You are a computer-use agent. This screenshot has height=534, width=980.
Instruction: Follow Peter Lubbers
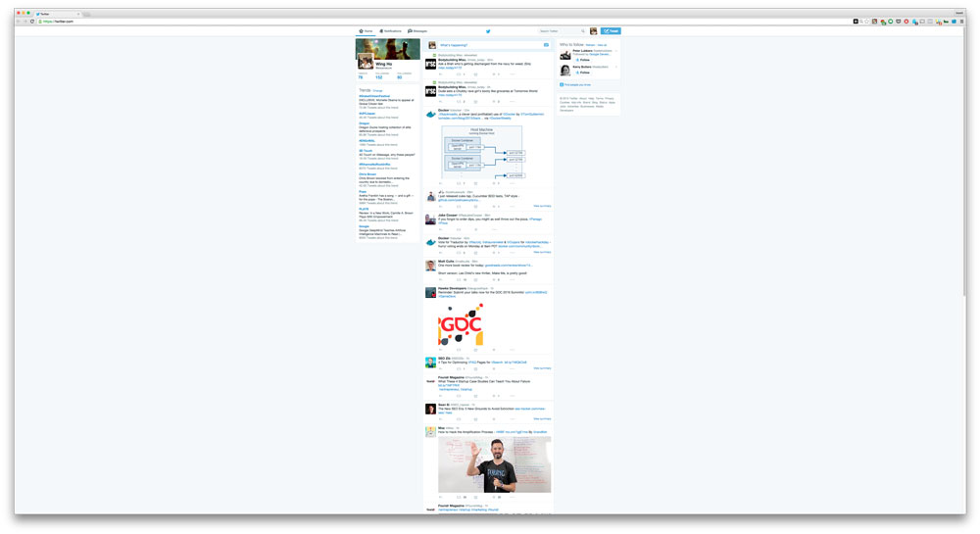pyautogui.click(x=582, y=60)
